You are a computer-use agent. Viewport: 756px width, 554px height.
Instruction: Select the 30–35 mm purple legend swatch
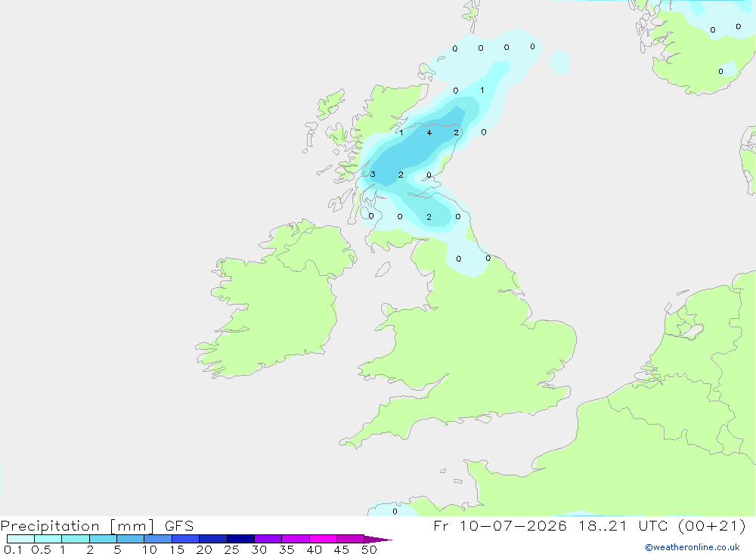click(268, 539)
